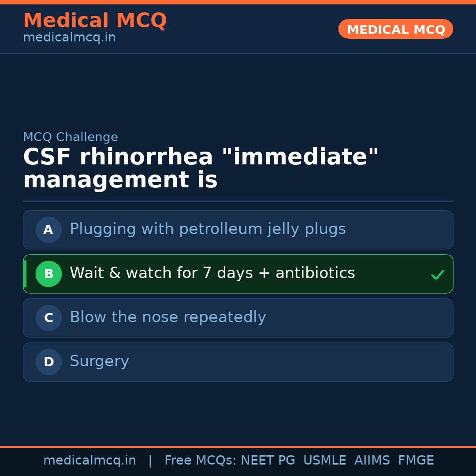Click the FMGE footer text
The image size is (476, 476).
click(x=416, y=461)
